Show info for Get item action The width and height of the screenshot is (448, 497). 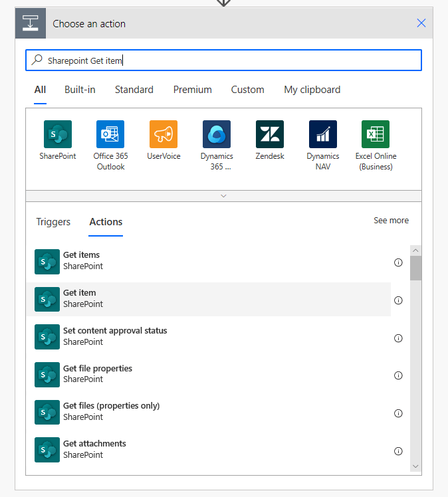tap(398, 300)
